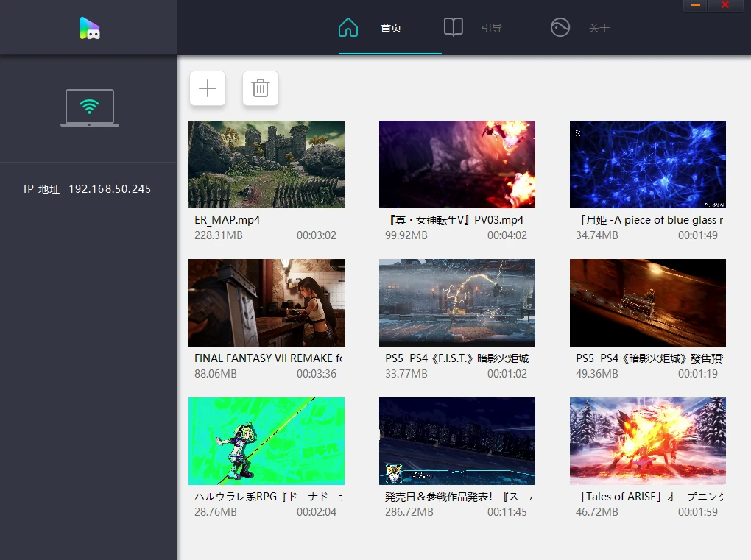Open the 真・女神転生V PV03 thumbnail
Viewport: 751px width, 560px height.
456,164
